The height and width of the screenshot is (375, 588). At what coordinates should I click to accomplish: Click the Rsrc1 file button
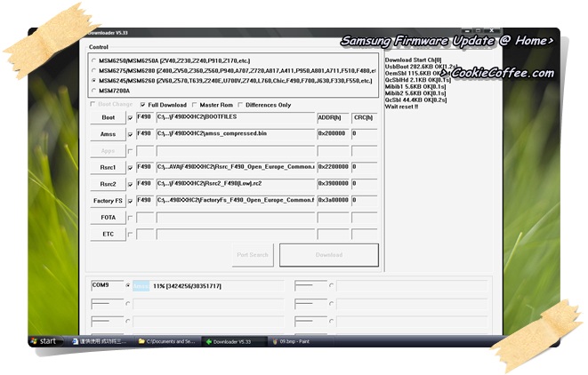(x=108, y=167)
